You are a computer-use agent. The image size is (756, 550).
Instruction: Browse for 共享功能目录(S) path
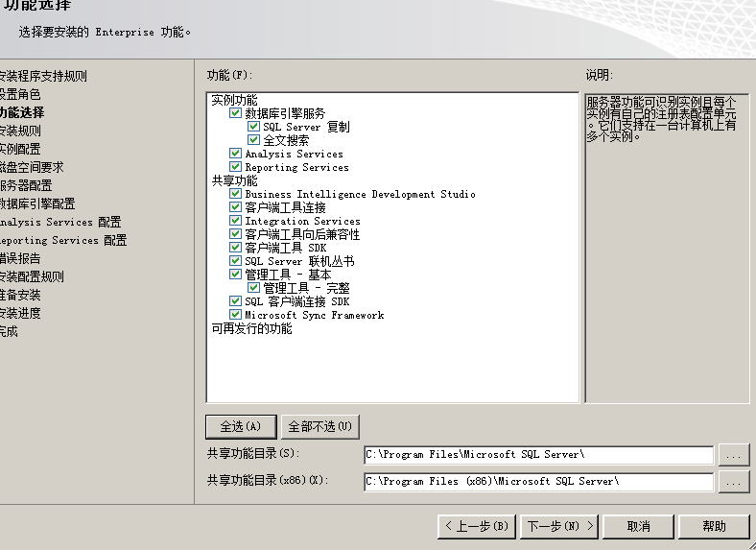(x=734, y=455)
